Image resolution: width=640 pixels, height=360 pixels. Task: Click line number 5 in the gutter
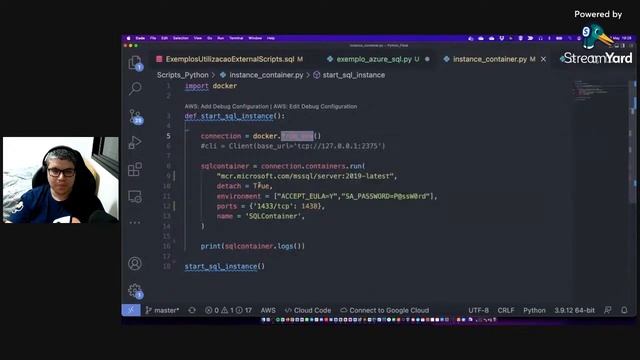coord(168,136)
